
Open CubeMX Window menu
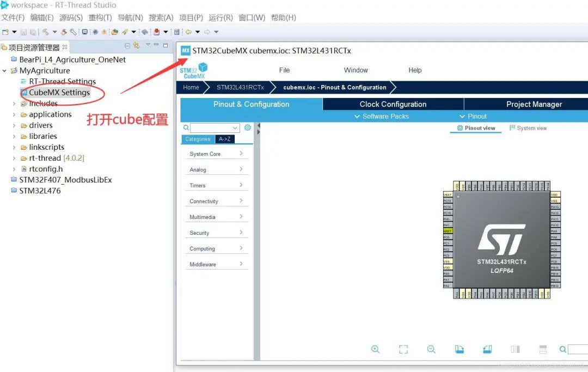[356, 70]
